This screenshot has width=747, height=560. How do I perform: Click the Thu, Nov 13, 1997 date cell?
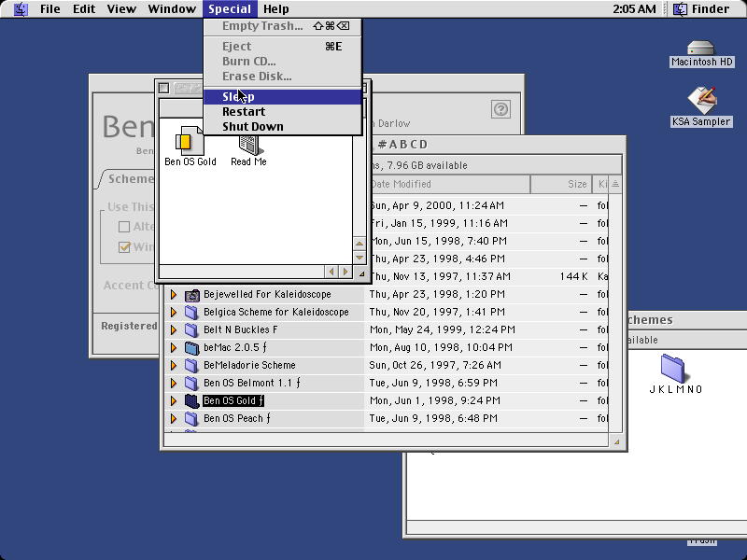[x=440, y=276]
